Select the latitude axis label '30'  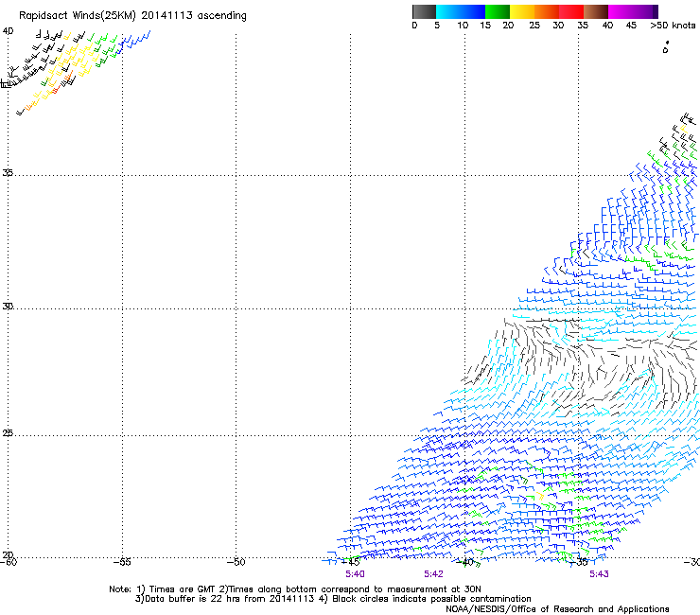8,307
